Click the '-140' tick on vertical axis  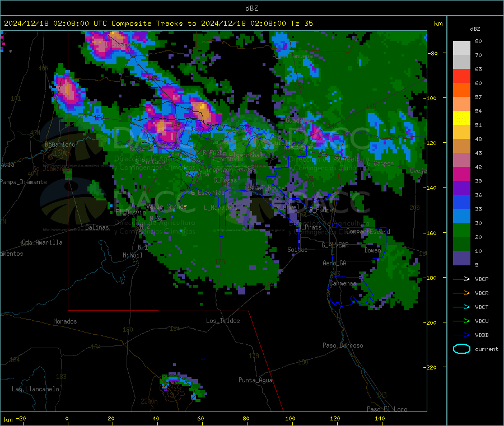431,188
